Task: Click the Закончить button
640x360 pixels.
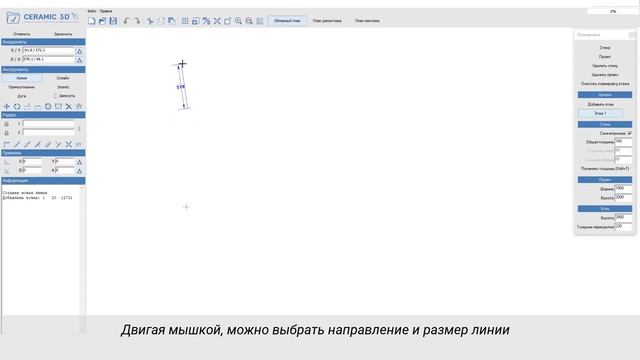Action: point(63,34)
